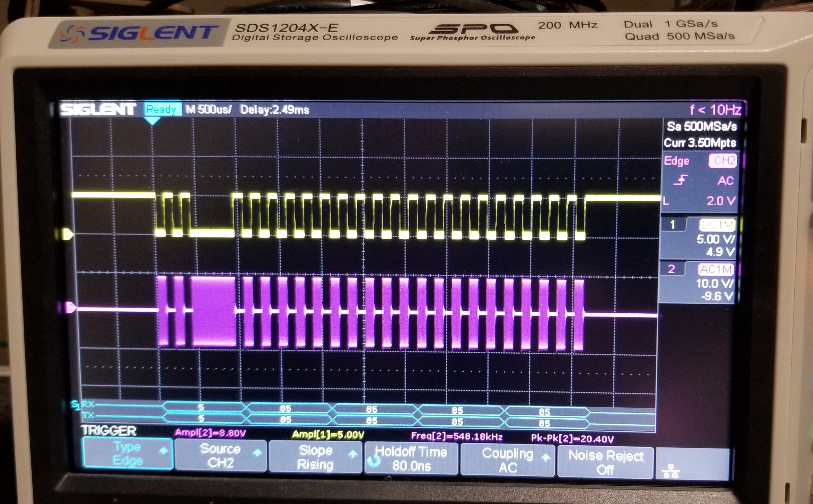Viewport: 813px width, 504px height.
Task: Click the Holdoff Time rotary knob icon
Action: pos(373,461)
